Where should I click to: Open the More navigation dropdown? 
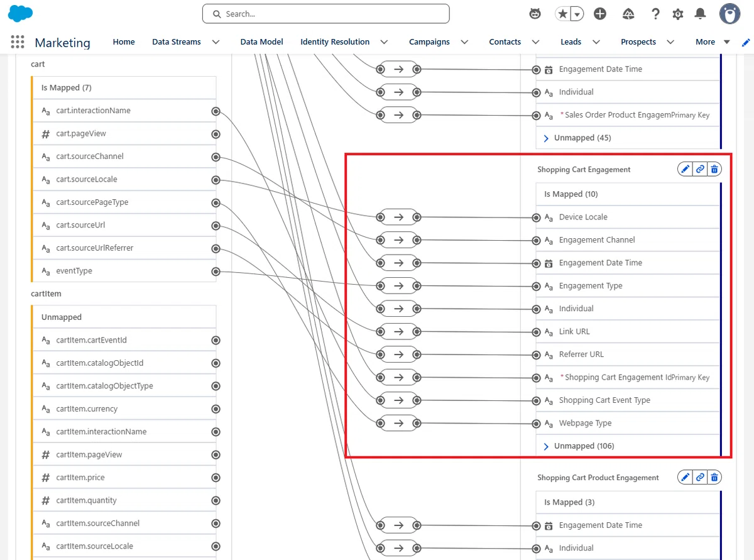click(x=713, y=42)
